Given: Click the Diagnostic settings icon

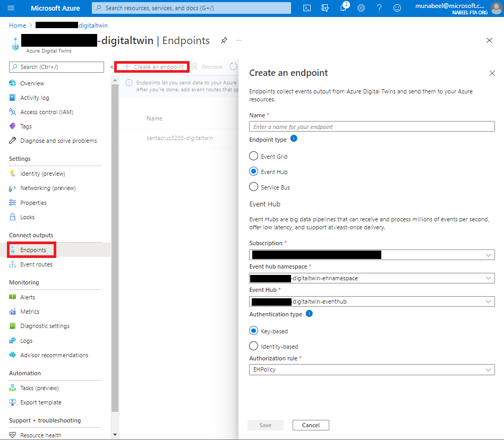Looking at the screenshot, I should (x=13, y=326).
